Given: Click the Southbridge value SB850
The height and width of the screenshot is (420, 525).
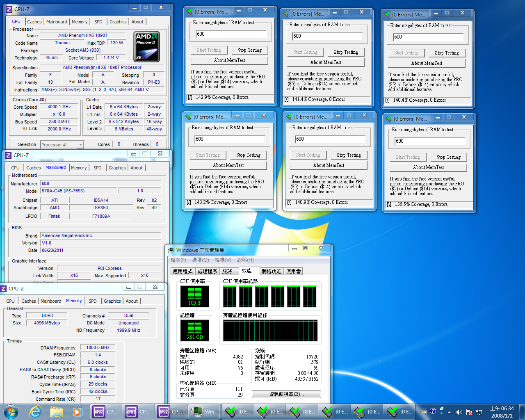Looking at the screenshot, I should pyautogui.click(x=101, y=208).
